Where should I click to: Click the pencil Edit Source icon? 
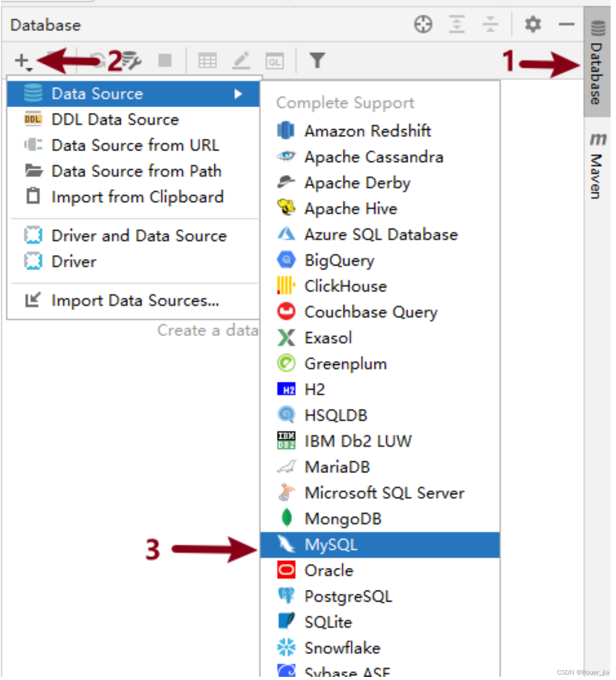pyautogui.click(x=241, y=61)
